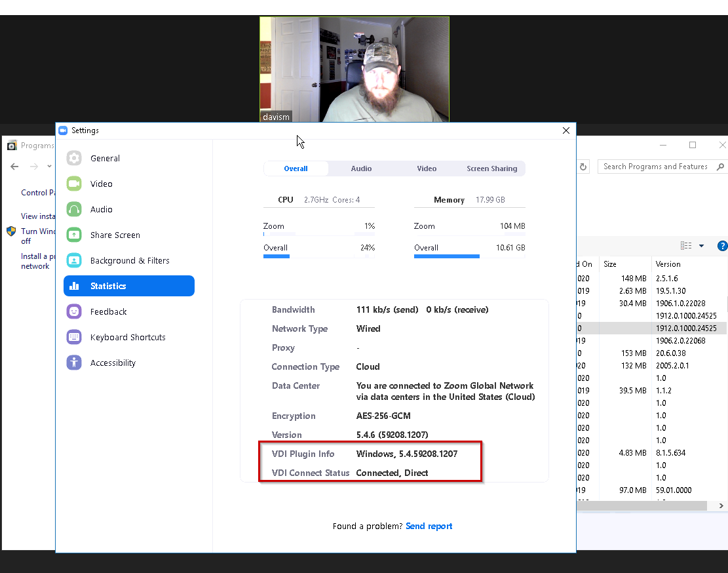Open Accessibility person icon
The height and width of the screenshot is (573, 728).
(74, 363)
